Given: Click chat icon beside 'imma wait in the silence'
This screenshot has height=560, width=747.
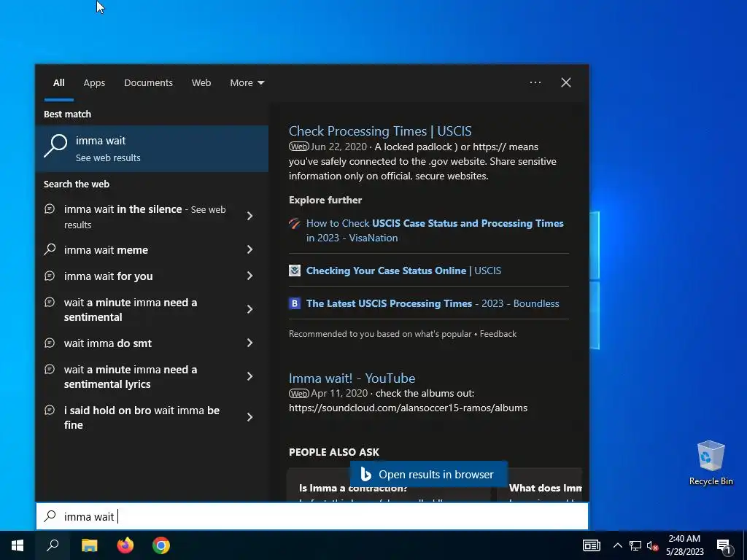Looking at the screenshot, I should (50, 209).
